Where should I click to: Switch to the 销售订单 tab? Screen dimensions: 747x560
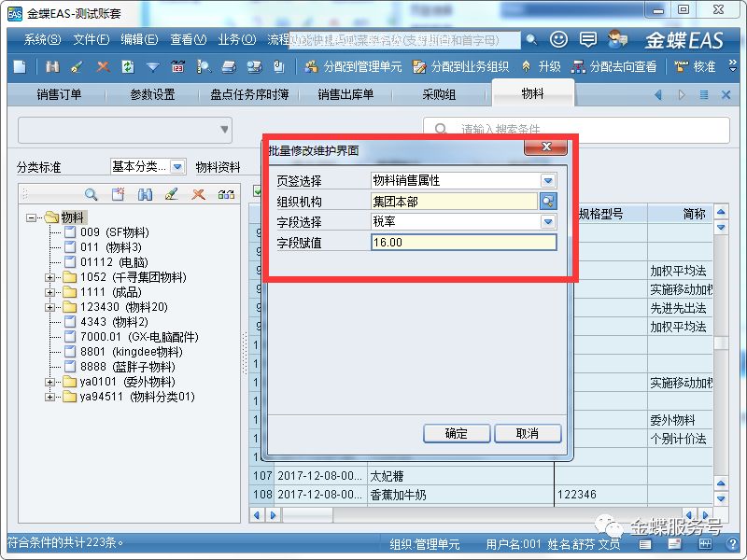[x=59, y=95]
